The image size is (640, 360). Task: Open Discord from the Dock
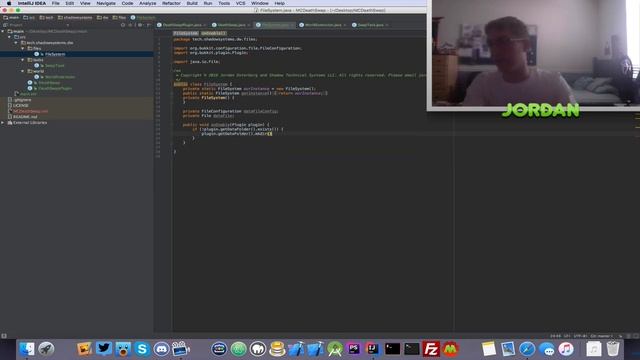[x=162, y=349]
